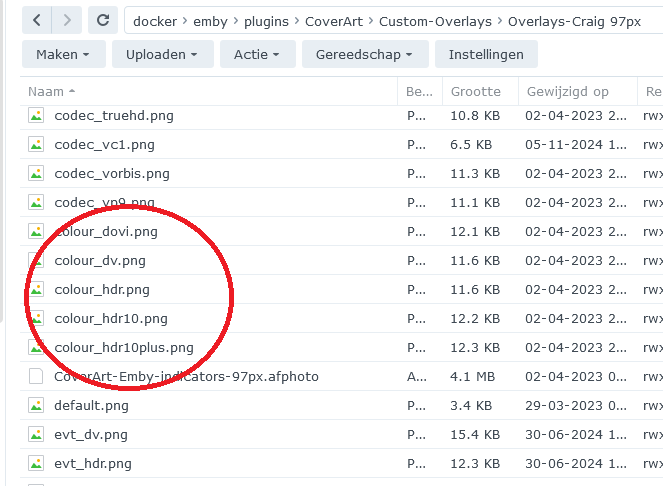This screenshot has width=663, height=486.
Task: Click 12.1 KB size of colour_dovi.png
Action: point(475,231)
